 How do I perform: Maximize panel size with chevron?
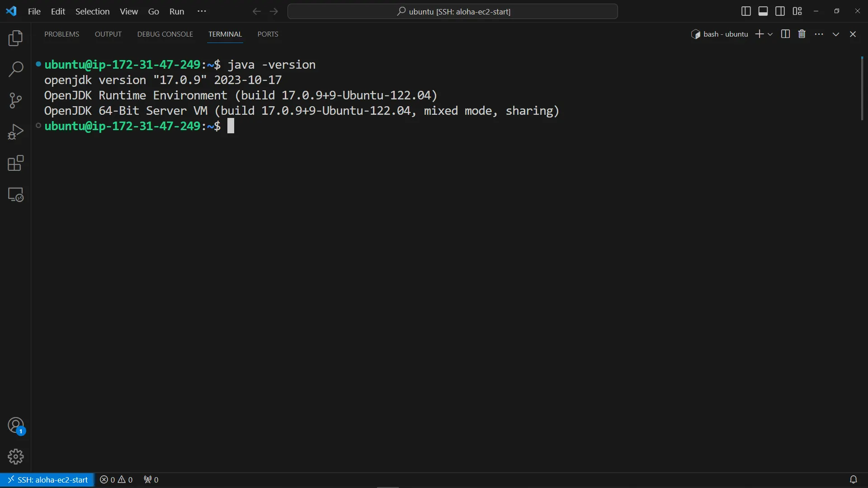(x=836, y=34)
